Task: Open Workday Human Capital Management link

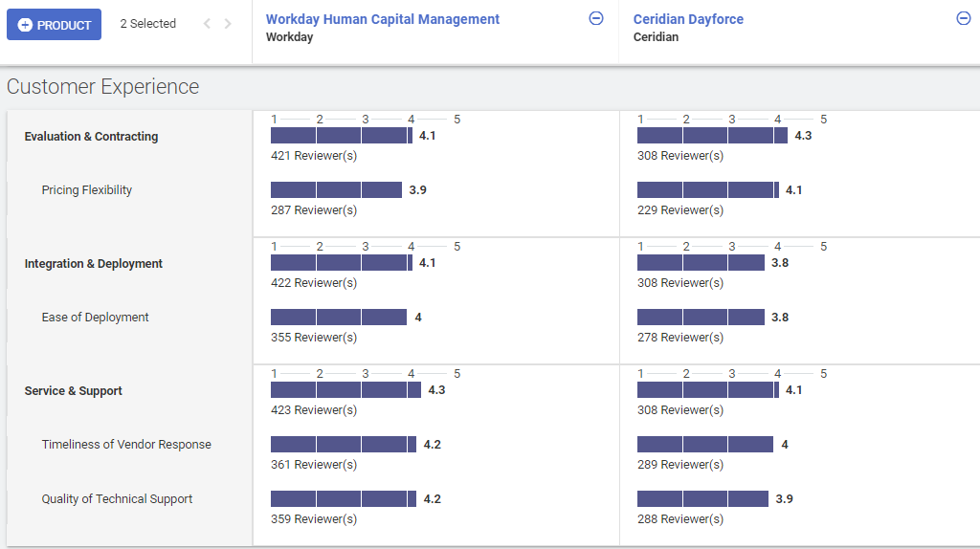Action: point(383,19)
